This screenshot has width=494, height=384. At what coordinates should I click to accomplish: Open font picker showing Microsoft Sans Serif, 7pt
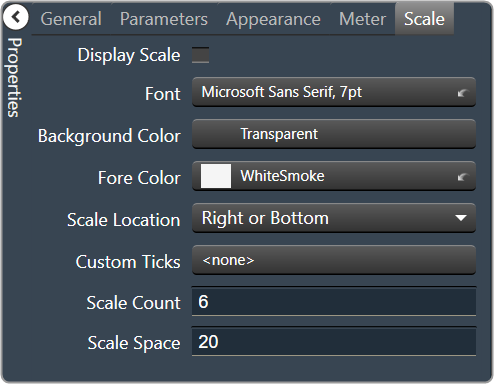pyautogui.click(x=334, y=92)
